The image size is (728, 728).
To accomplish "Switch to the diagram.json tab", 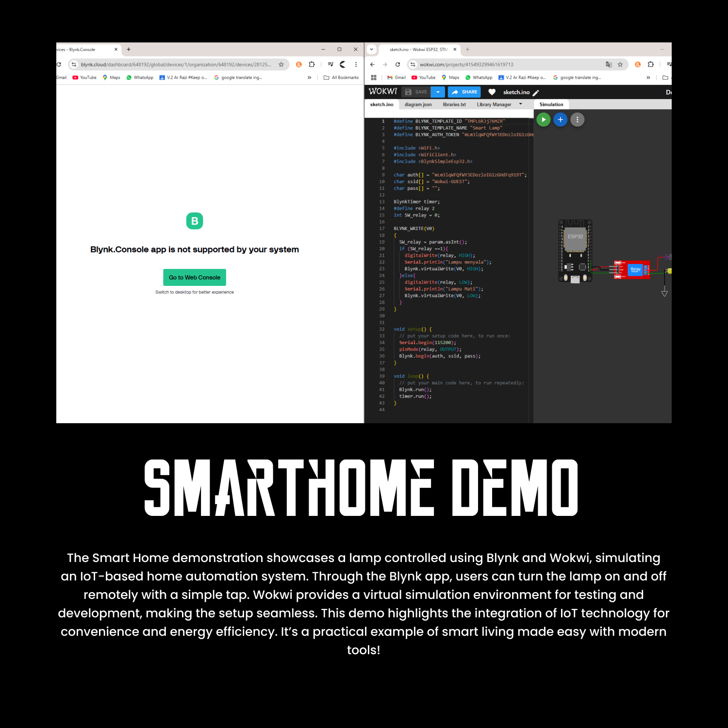I will (x=418, y=104).
